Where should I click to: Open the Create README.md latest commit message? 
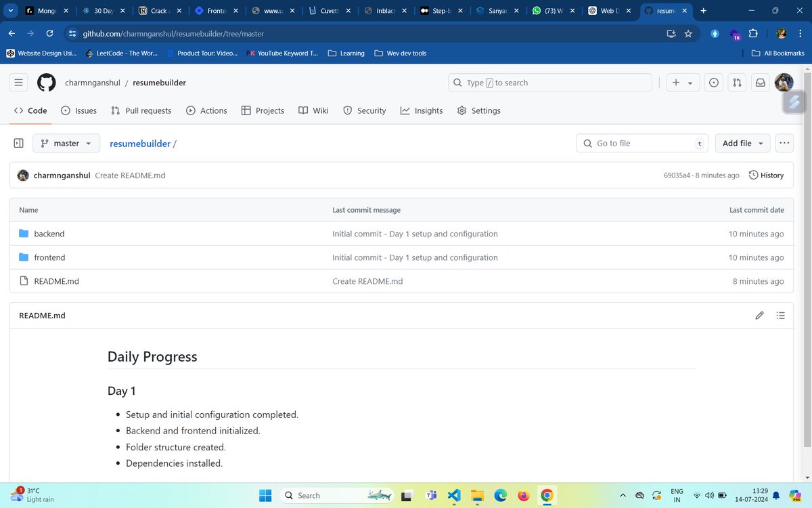[130, 175]
